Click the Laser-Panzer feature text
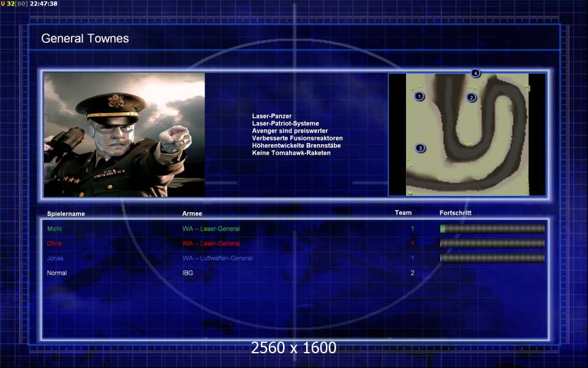The height and width of the screenshot is (368, 588). (x=271, y=116)
